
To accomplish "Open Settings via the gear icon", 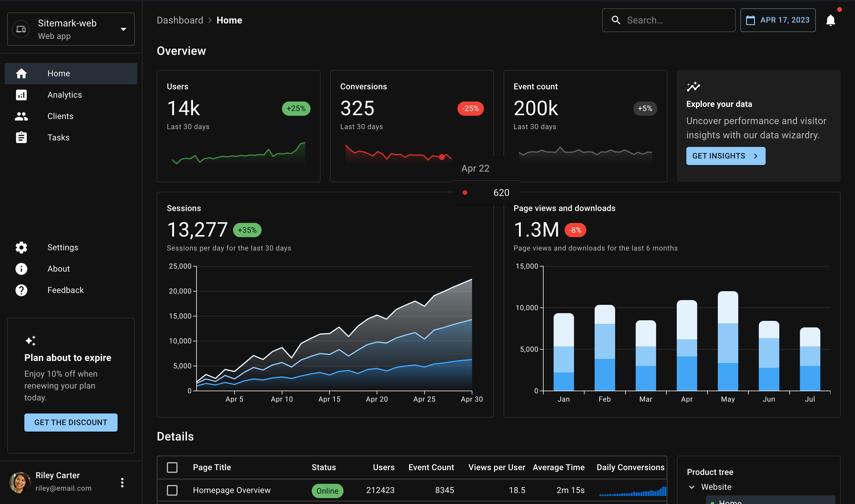I will 21,247.
